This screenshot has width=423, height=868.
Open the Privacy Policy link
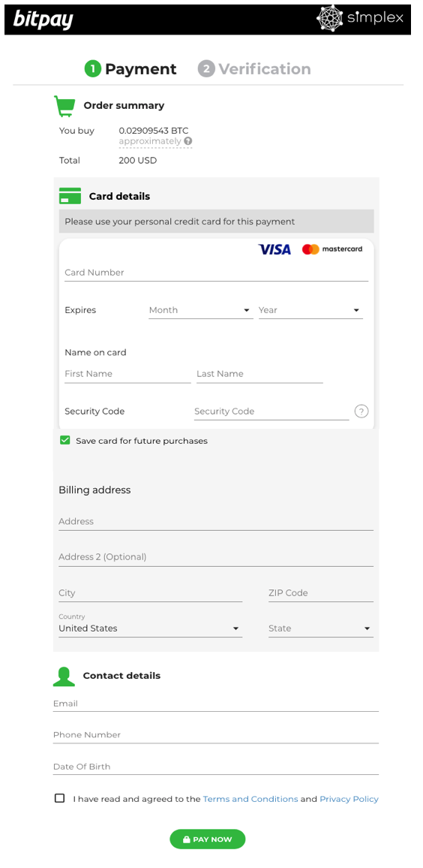point(349,799)
